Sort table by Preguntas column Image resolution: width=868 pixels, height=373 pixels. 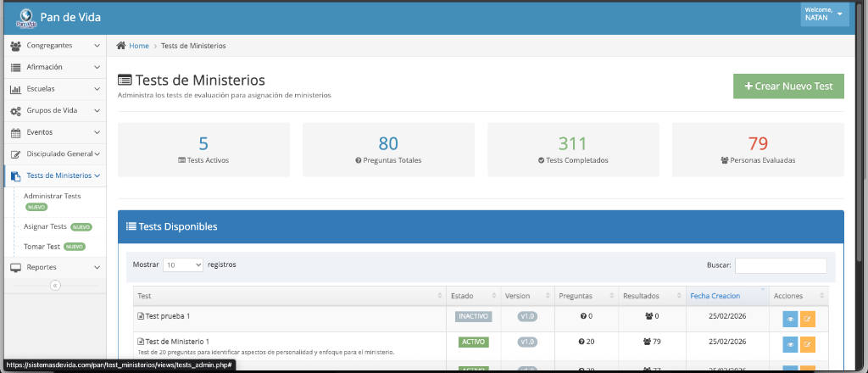(587, 296)
